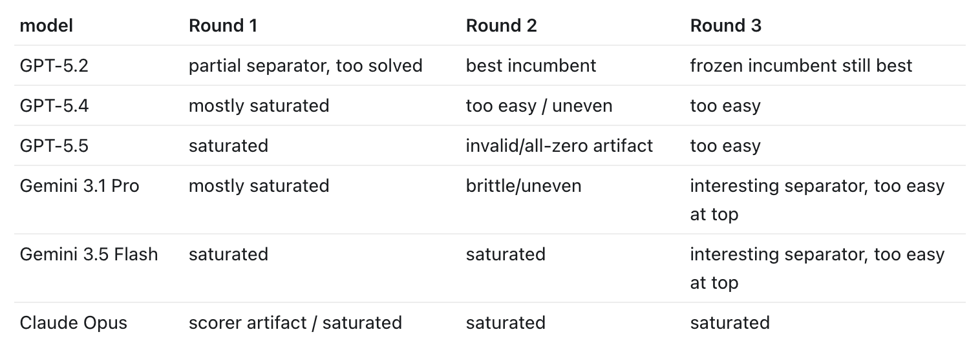Click the 'brittle/uneven' cell
The height and width of the screenshot is (354, 980).
pyautogui.click(x=524, y=186)
